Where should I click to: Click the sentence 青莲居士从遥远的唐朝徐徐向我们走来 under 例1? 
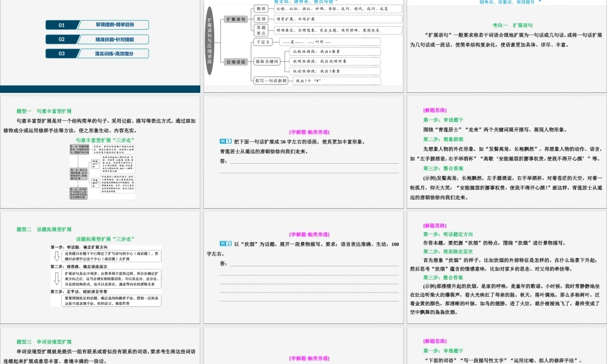tap(264, 152)
